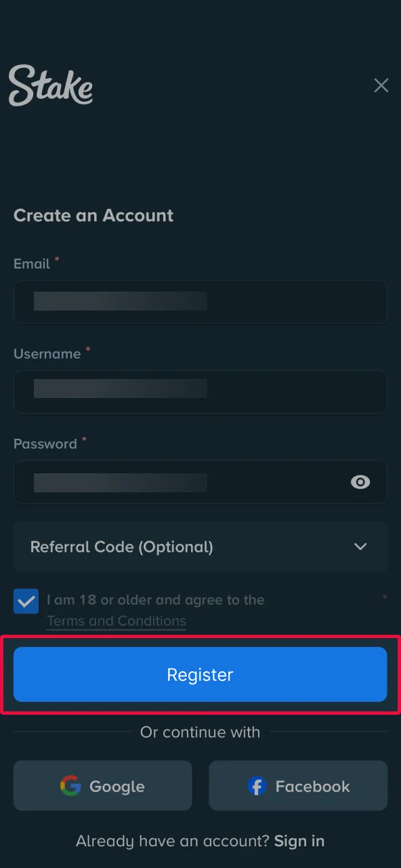401x868 pixels.
Task: Click the Google icon on its button
Action: [70, 786]
